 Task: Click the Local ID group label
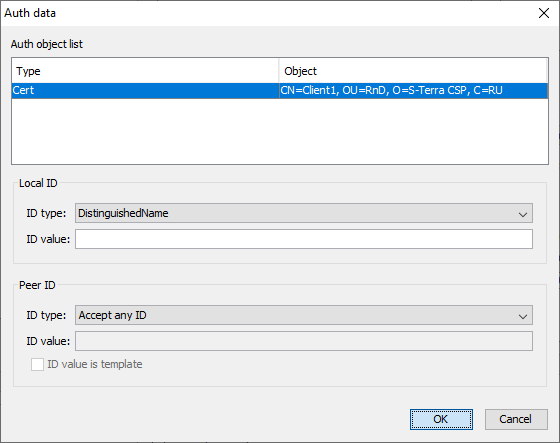pyautogui.click(x=38, y=183)
